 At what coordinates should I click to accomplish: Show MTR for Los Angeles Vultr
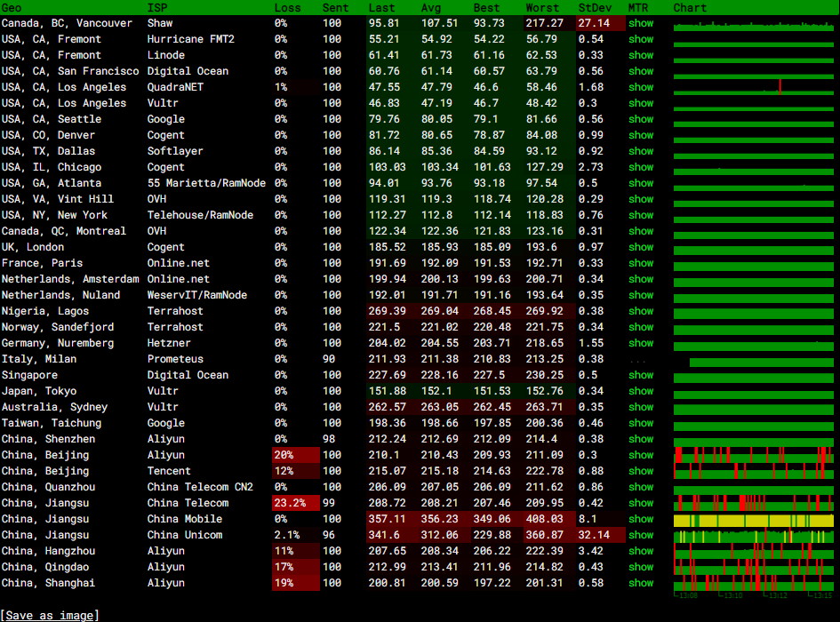pyautogui.click(x=641, y=103)
